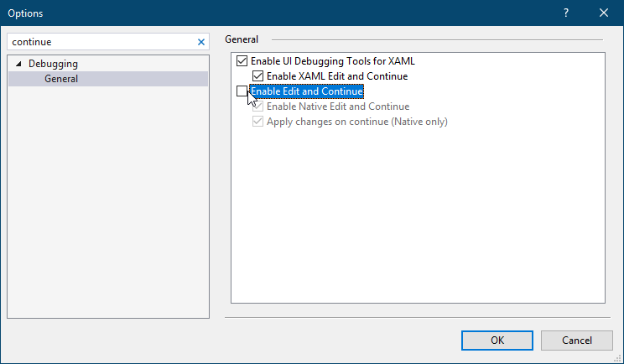Viewport: 624px width, 364px height.
Task: Click the Enable Native Edit and Continue checkbox
Action: point(258,107)
